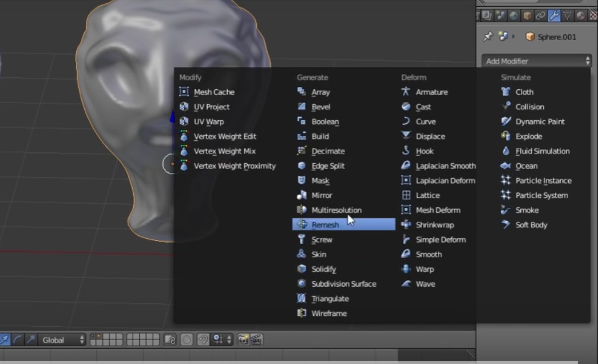Select the rotate manipulator arc icon
The height and width of the screenshot is (364, 598).
[18, 340]
